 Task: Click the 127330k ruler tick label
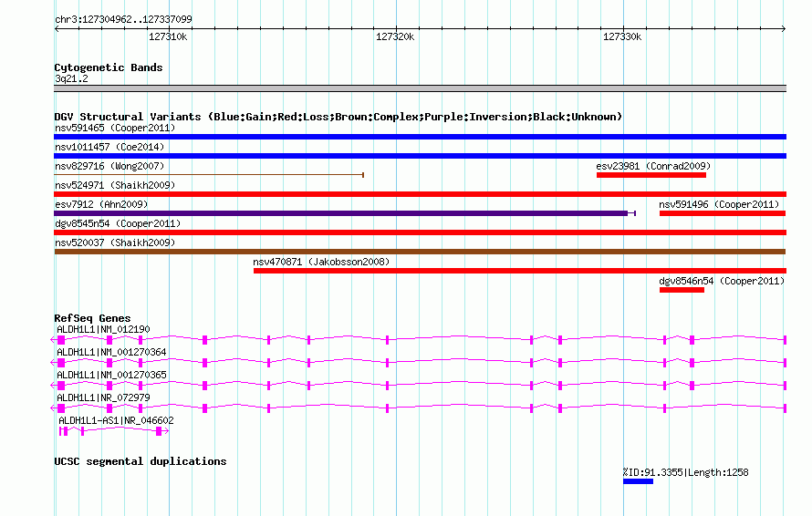622,36
